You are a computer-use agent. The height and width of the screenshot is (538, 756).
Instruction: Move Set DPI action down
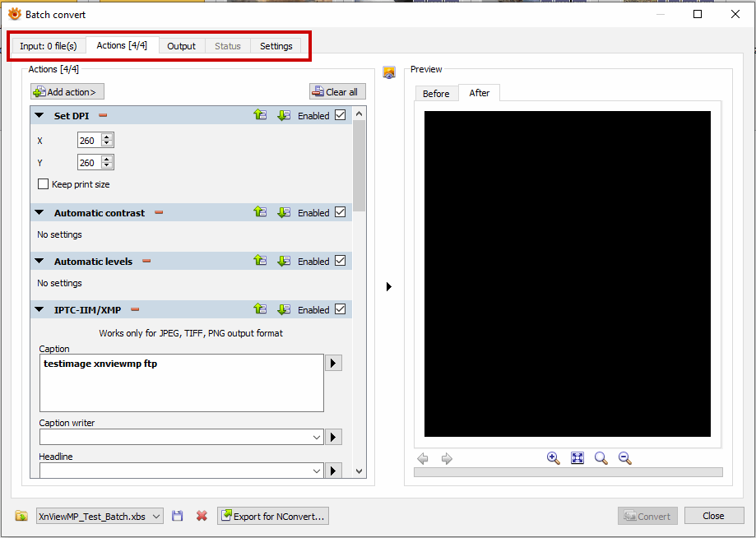point(284,114)
